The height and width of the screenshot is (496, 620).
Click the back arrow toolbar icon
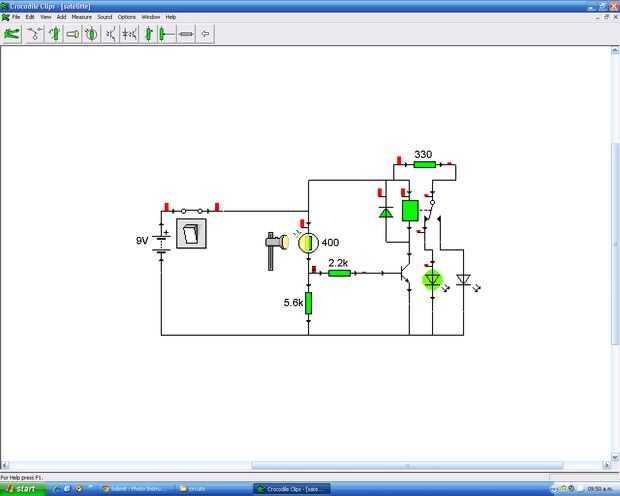[205, 34]
